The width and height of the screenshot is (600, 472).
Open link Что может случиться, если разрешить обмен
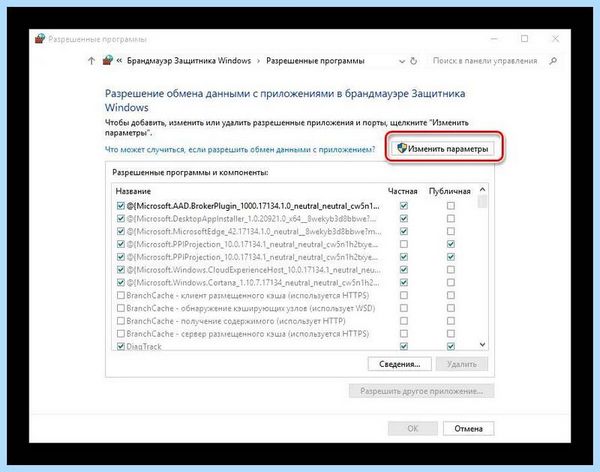[240, 149]
